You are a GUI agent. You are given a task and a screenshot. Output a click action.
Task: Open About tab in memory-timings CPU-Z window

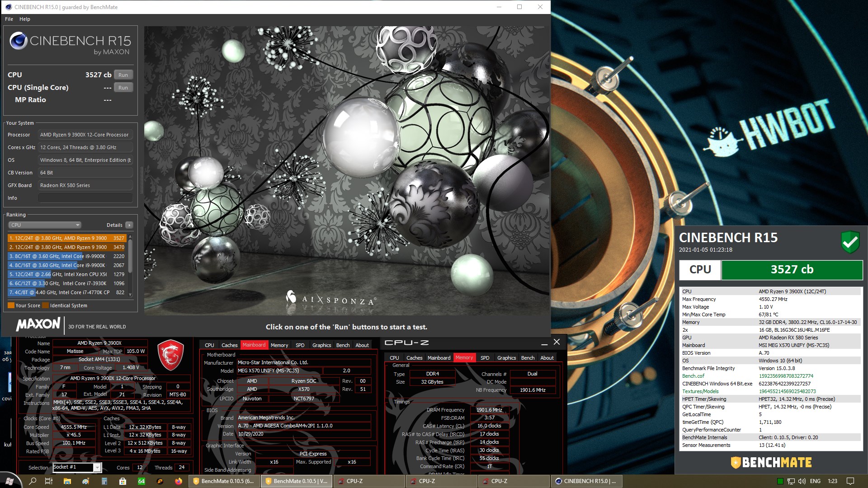tap(547, 358)
